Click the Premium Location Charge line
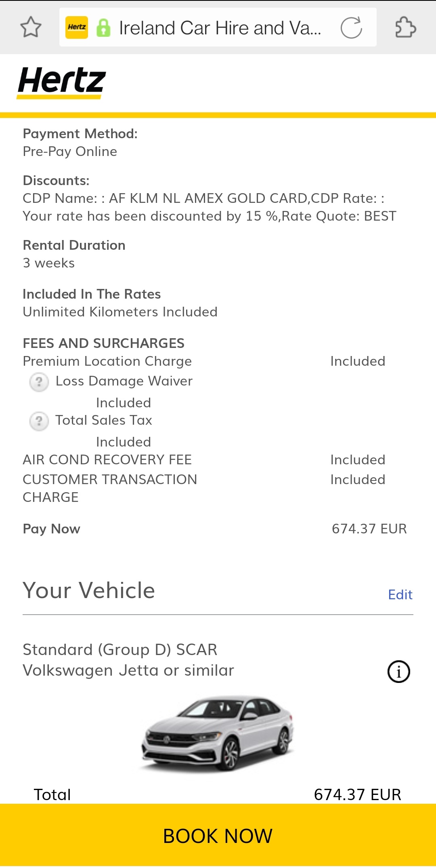This screenshot has height=868, width=436. point(107,361)
